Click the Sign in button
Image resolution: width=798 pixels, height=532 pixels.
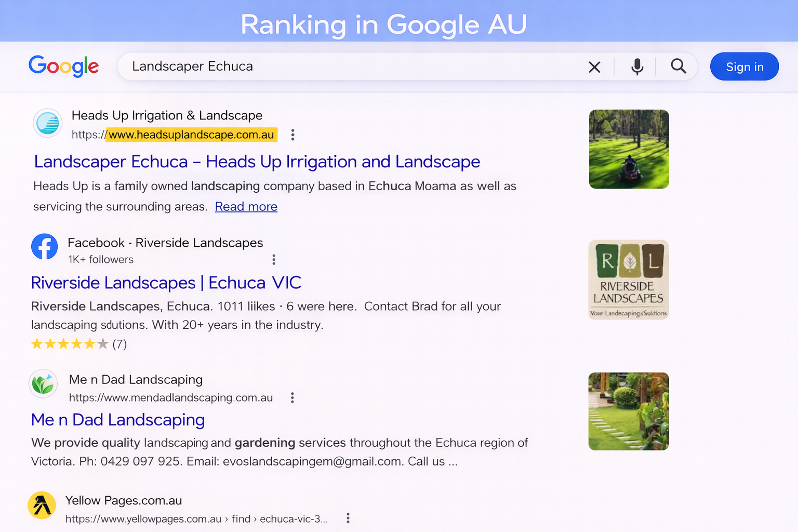click(744, 67)
